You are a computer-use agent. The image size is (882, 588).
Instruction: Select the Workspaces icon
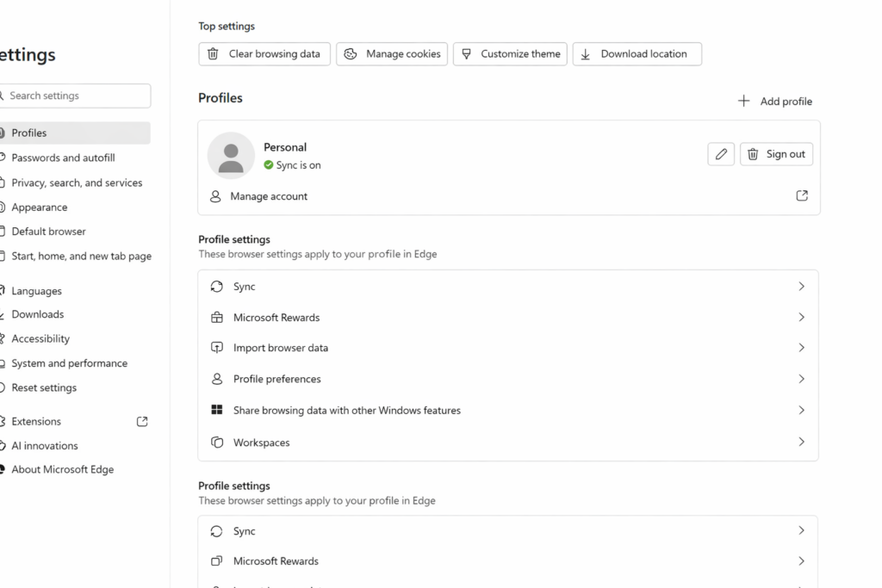coord(216,442)
